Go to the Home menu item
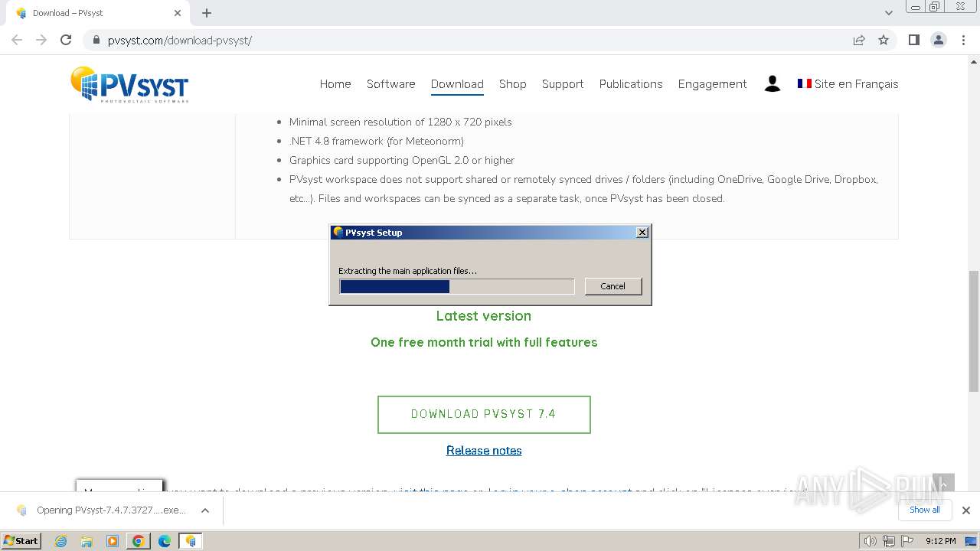The height and width of the screenshot is (551, 980). tap(335, 84)
